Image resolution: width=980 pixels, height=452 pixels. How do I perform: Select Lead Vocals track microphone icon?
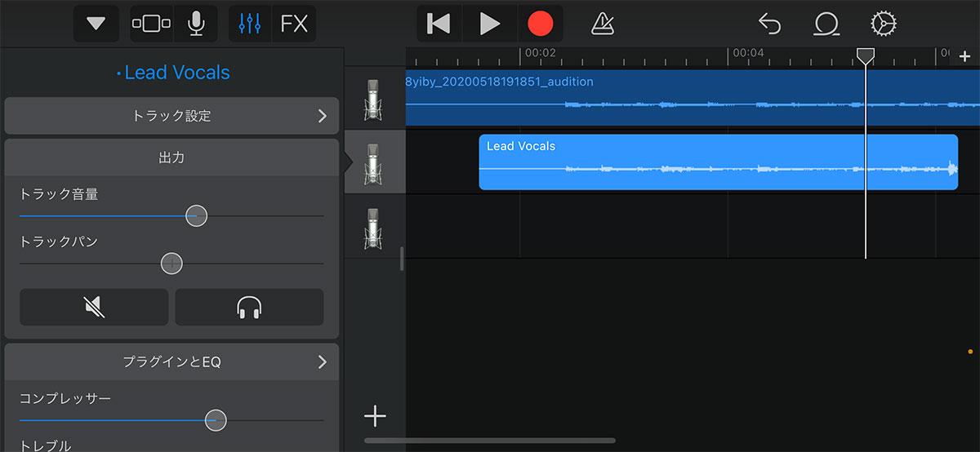pyautogui.click(x=373, y=163)
